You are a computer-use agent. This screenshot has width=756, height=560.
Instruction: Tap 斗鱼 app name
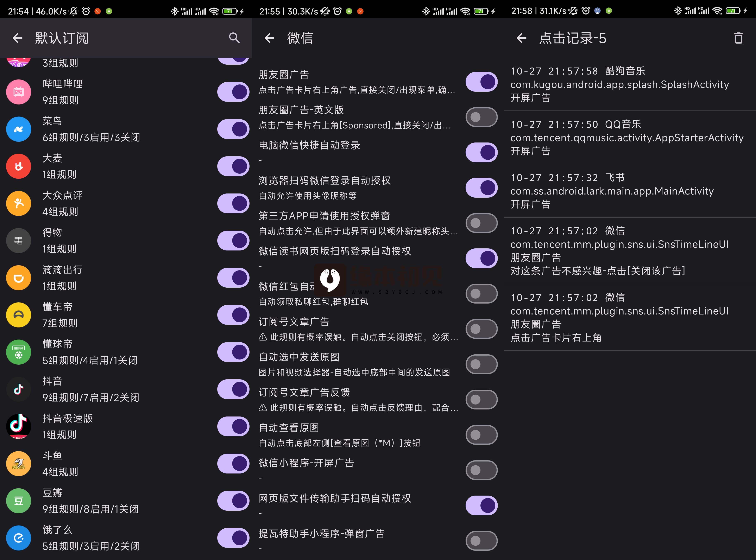click(x=52, y=456)
